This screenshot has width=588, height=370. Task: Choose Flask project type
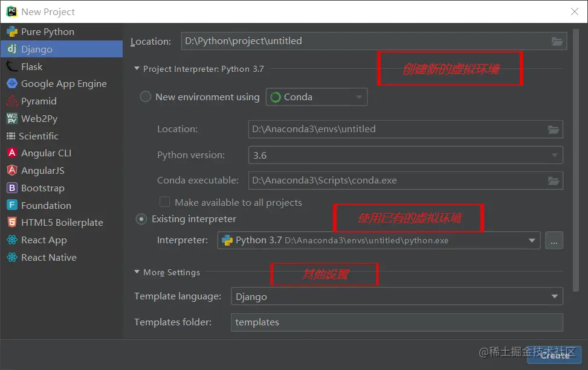[62, 66]
